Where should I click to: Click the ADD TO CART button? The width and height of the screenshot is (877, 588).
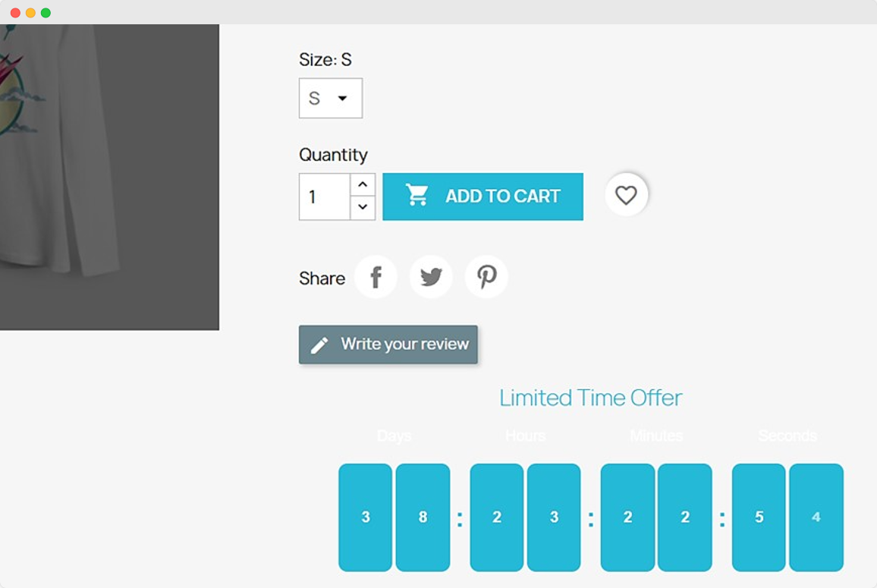[x=483, y=197]
